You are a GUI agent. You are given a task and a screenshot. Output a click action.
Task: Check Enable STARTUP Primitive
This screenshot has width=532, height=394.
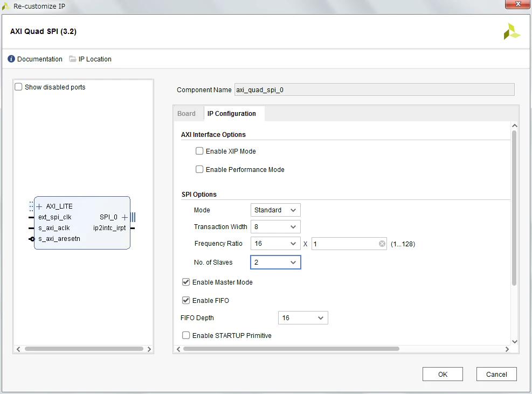186,335
